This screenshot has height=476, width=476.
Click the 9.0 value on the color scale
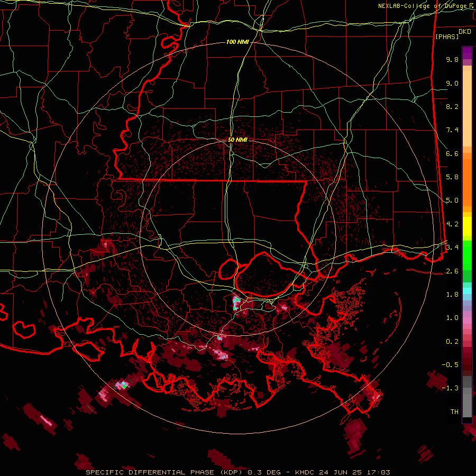click(452, 83)
